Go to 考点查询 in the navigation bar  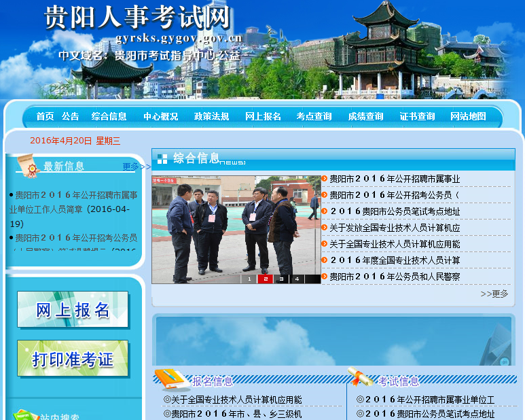[x=314, y=116]
